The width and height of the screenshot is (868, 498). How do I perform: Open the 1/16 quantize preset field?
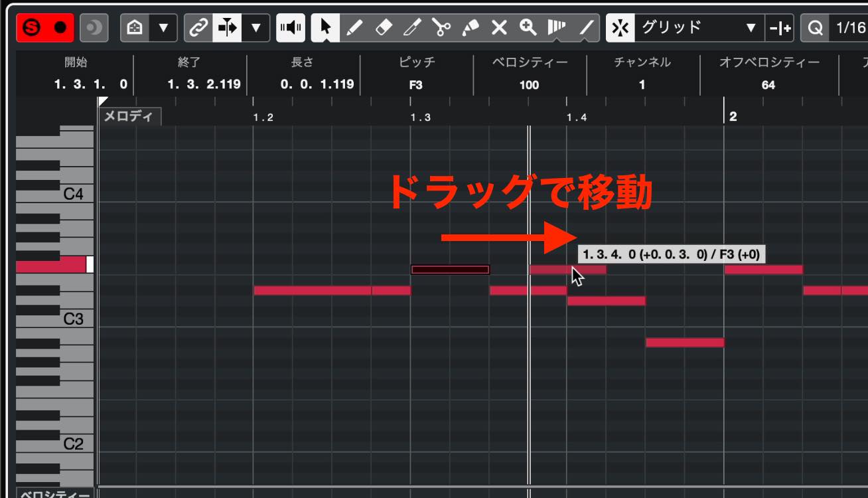click(849, 28)
